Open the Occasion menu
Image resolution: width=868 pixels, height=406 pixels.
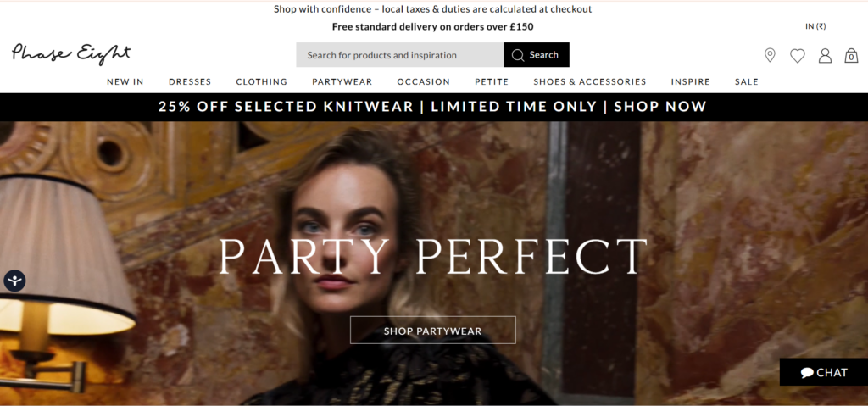click(423, 82)
